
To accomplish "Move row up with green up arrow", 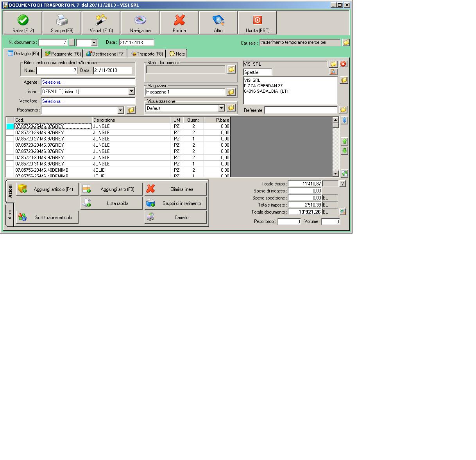I will (344, 141).
